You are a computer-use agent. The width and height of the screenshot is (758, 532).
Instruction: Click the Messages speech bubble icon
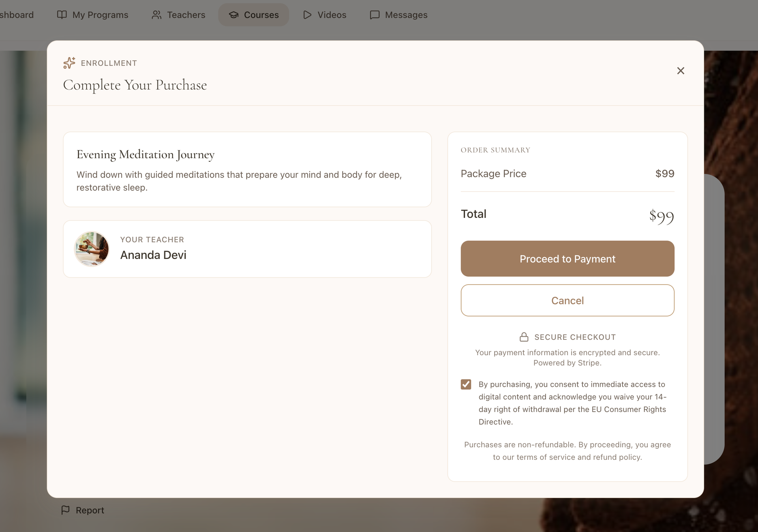pos(375,15)
